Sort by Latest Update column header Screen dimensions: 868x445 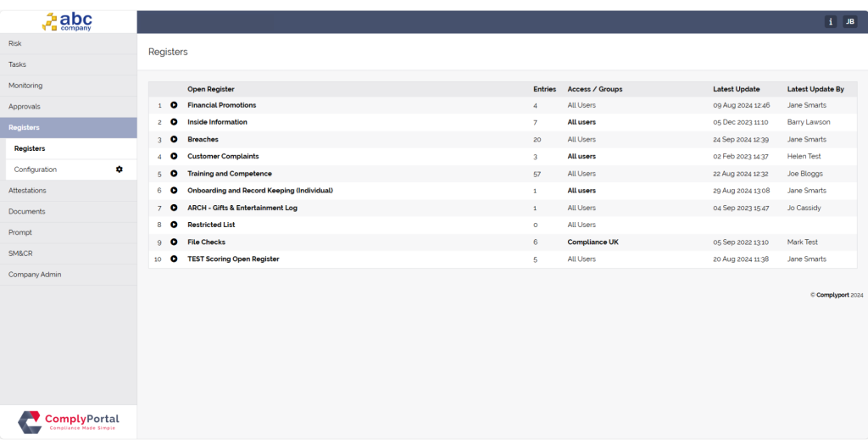click(736, 89)
